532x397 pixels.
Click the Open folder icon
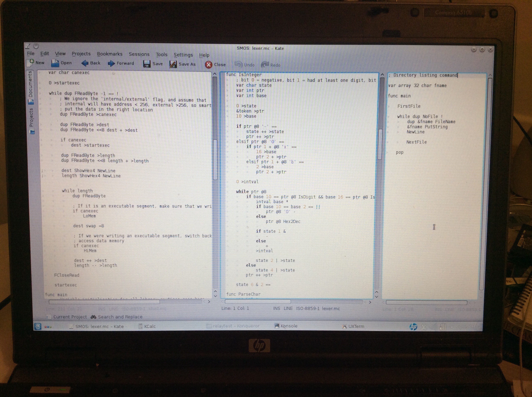click(55, 63)
